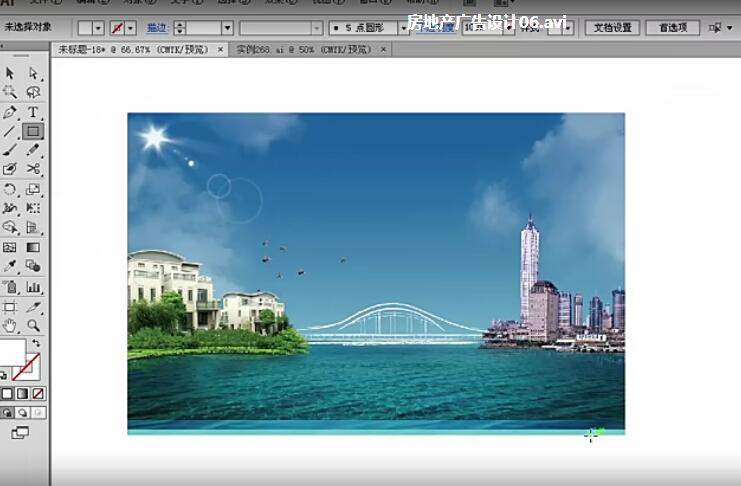Pick the Scissors tool

(33, 169)
